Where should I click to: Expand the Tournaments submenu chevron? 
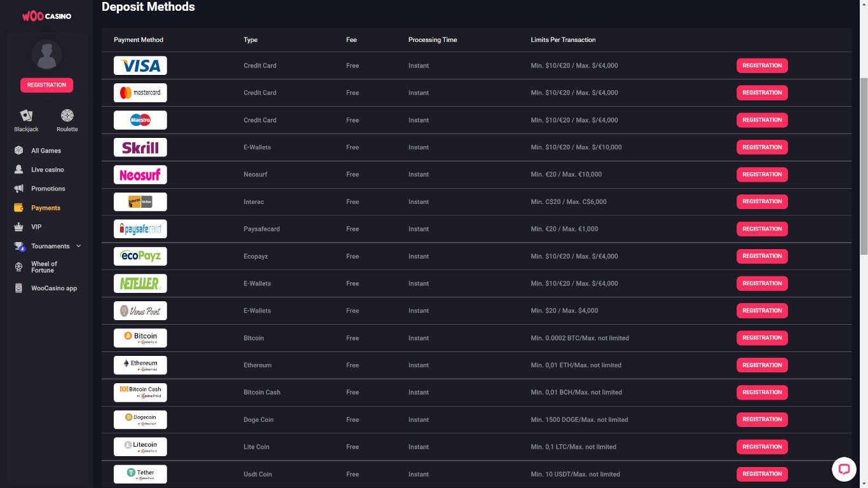point(79,246)
